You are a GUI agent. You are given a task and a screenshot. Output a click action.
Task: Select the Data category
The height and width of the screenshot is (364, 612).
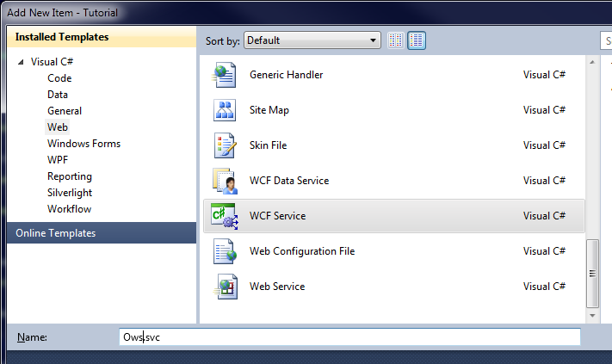(58, 95)
